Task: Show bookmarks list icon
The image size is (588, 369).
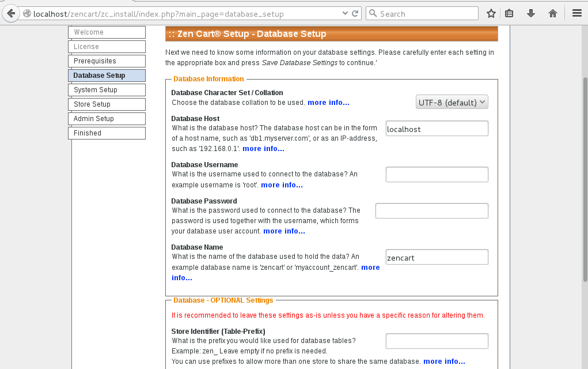Action: point(509,14)
